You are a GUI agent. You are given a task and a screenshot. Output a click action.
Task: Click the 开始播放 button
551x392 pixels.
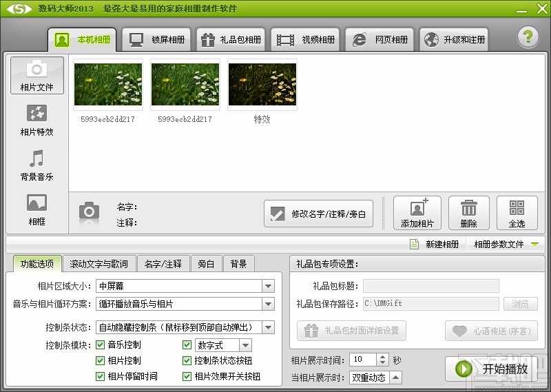490,369
